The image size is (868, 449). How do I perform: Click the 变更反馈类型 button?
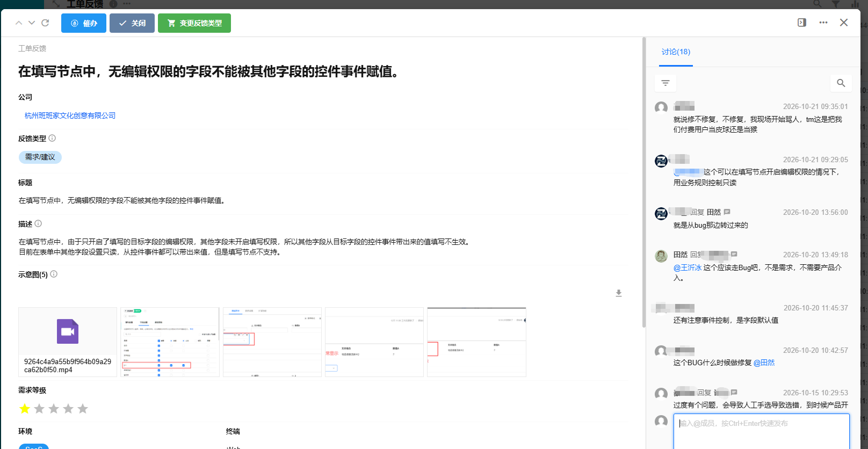194,23
